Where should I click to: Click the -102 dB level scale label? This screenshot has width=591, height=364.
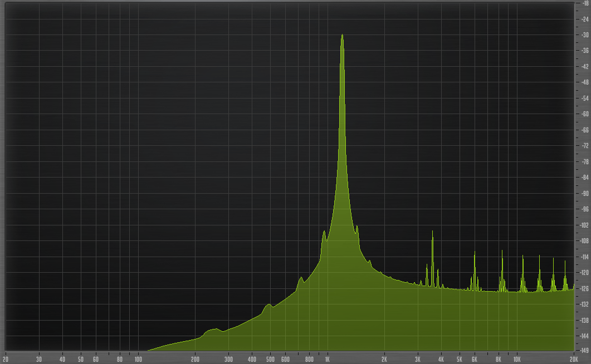(x=585, y=225)
